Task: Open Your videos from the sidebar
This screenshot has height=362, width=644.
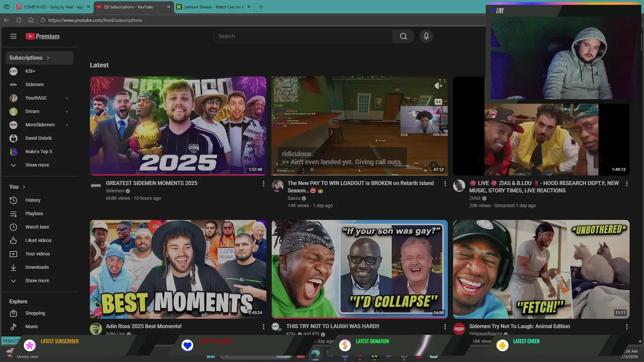Action: 40,254
